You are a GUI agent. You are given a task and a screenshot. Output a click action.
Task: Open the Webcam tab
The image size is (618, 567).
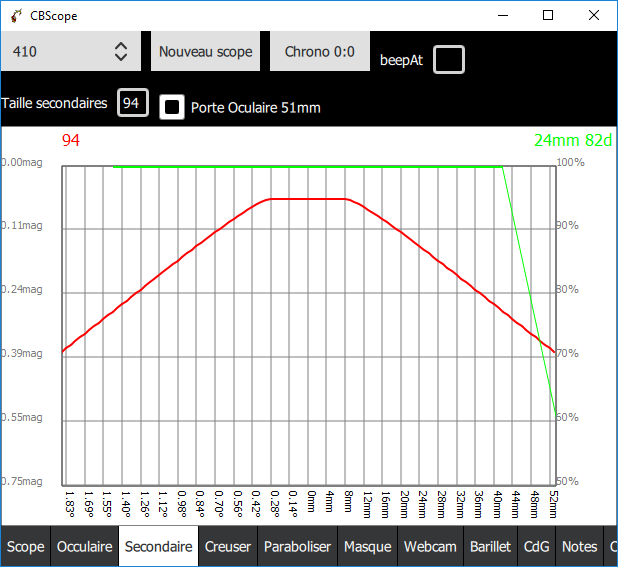click(x=430, y=547)
